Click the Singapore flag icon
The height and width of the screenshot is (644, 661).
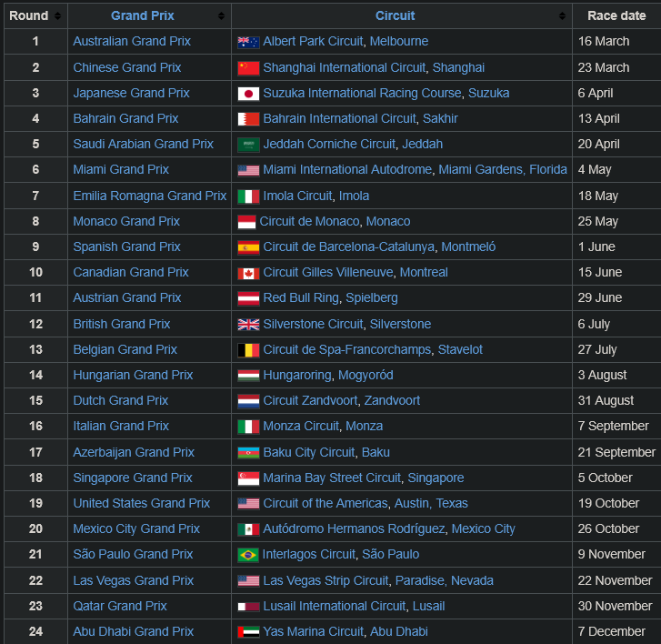pos(248,478)
